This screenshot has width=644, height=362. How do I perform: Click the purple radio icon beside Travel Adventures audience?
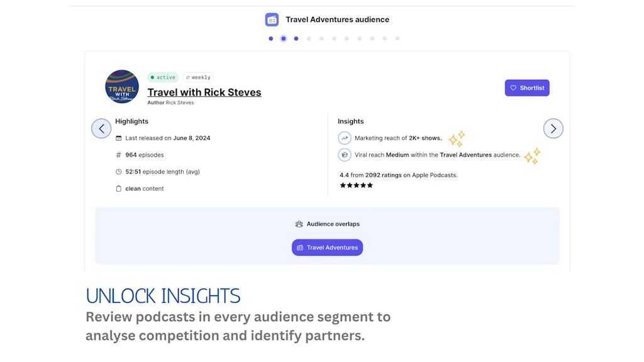[272, 19]
